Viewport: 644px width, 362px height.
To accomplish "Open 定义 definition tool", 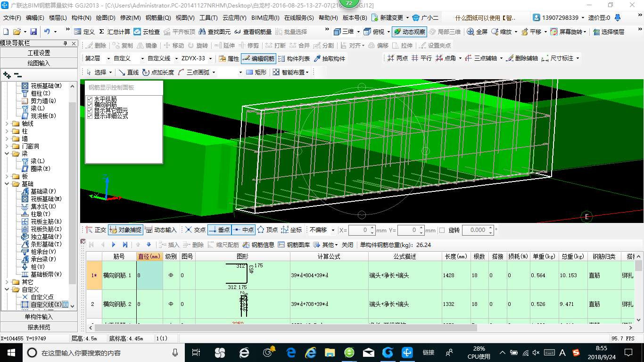I will click(84, 32).
